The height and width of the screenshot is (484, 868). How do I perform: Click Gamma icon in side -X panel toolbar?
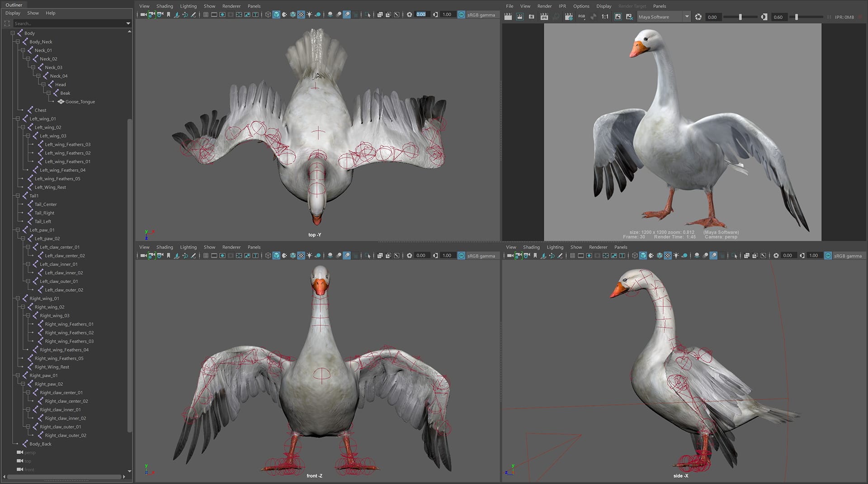[802, 256]
